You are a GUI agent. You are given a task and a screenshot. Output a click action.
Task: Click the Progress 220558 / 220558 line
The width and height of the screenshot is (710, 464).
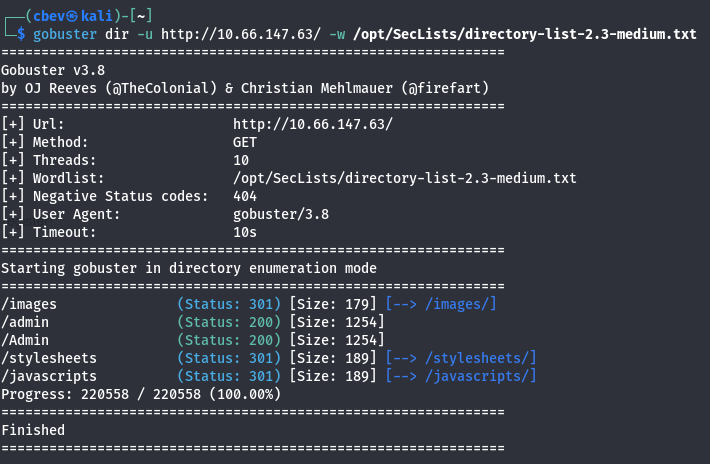click(141, 393)
